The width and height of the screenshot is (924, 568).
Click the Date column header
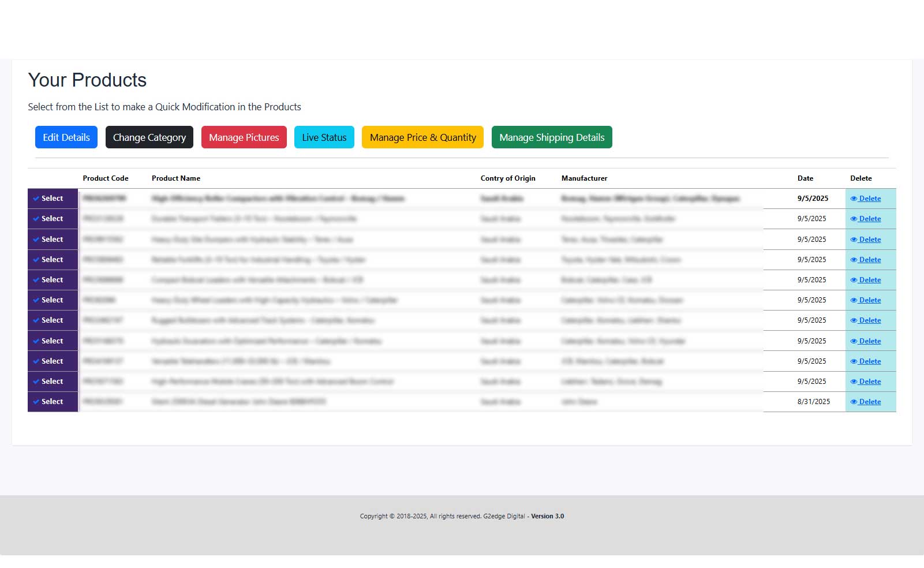click(x=806, y=178)
